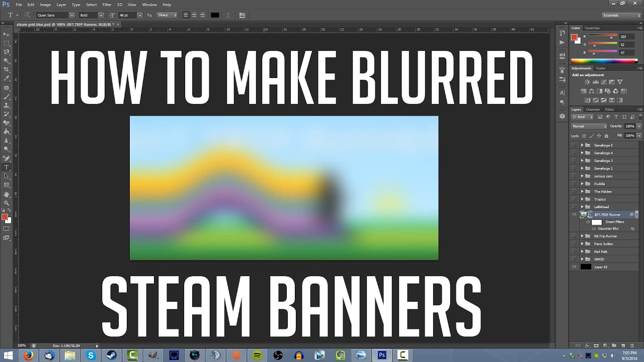Click the Levels adjustment icon
The image size is (644, 362).
[596, 82]
